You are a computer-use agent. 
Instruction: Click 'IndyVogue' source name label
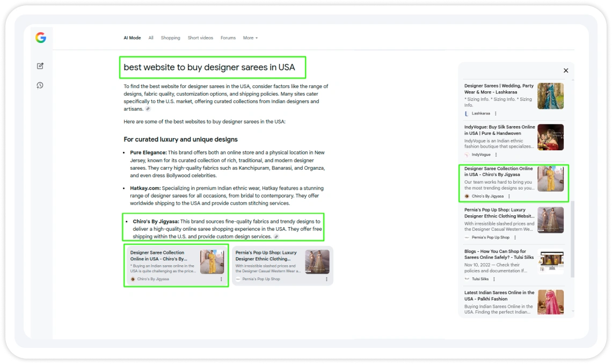481,155
